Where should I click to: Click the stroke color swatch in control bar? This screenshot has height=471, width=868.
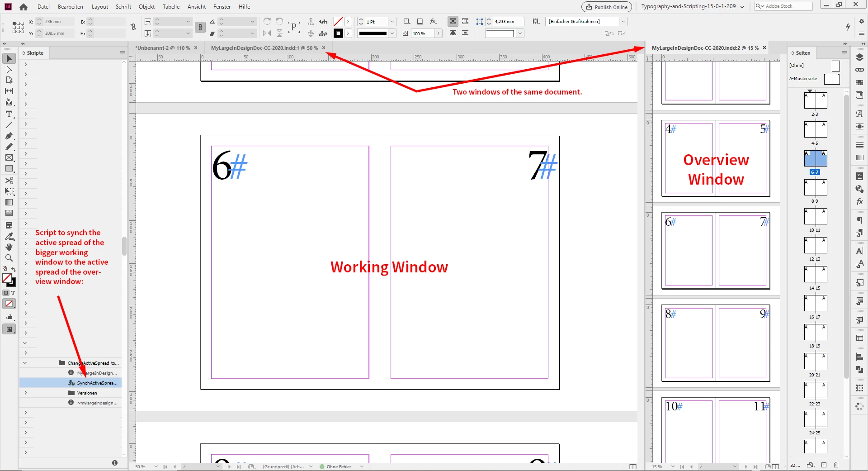(x=338, y=33)
